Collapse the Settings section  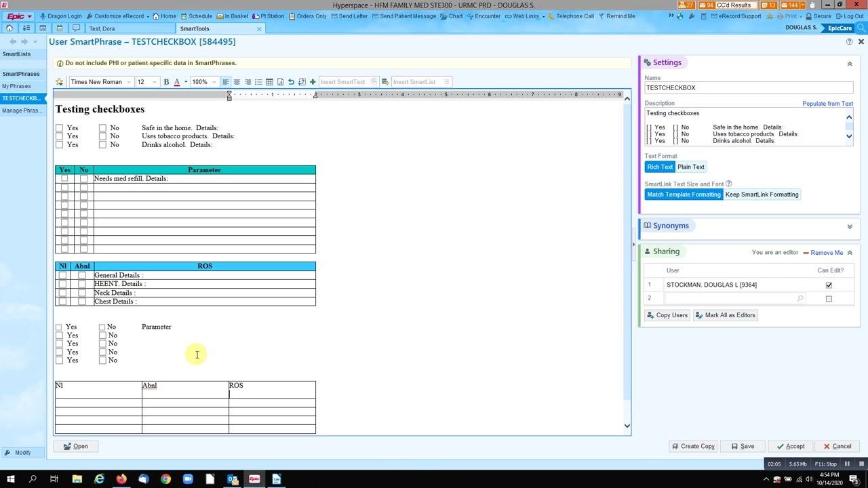(x=850, y=64)
